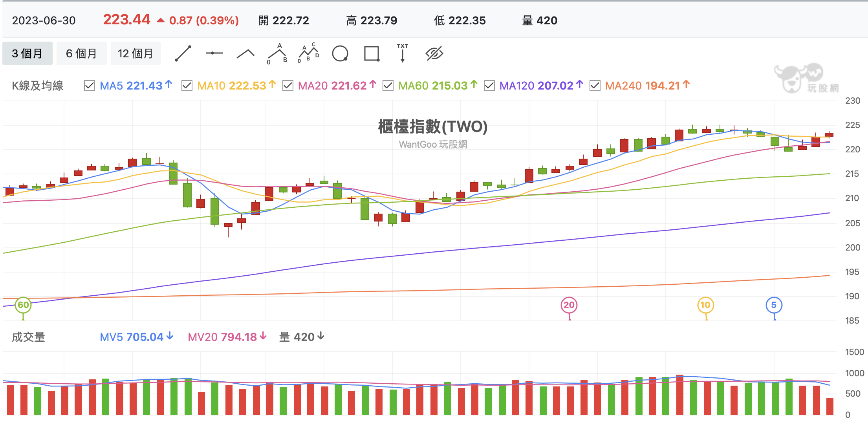Click the MA240 194.21 label

[648, 86]
